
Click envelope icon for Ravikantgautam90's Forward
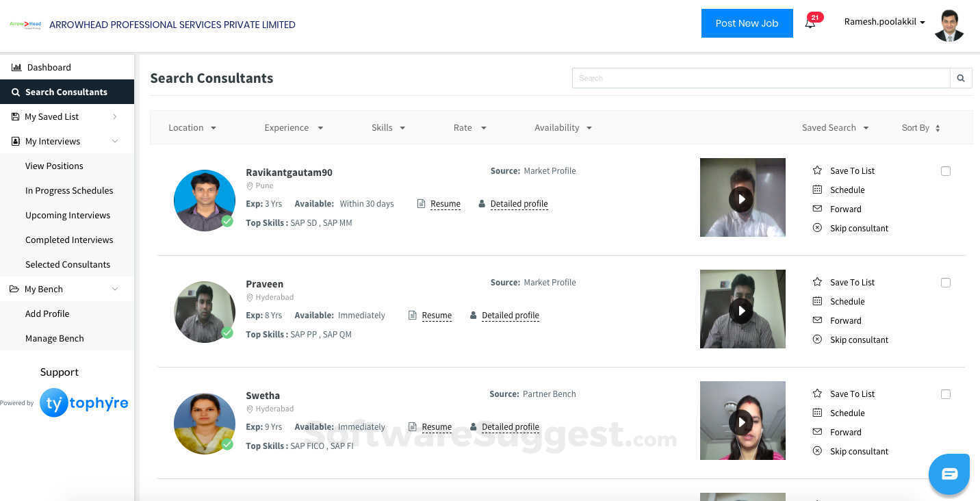click(817, 209)
